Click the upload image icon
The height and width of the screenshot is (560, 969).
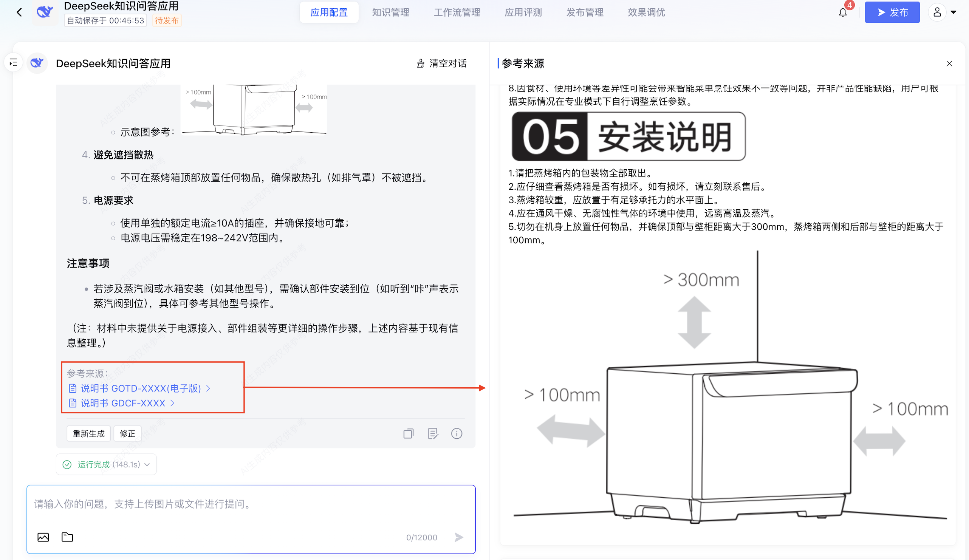[x=43, y=537]
